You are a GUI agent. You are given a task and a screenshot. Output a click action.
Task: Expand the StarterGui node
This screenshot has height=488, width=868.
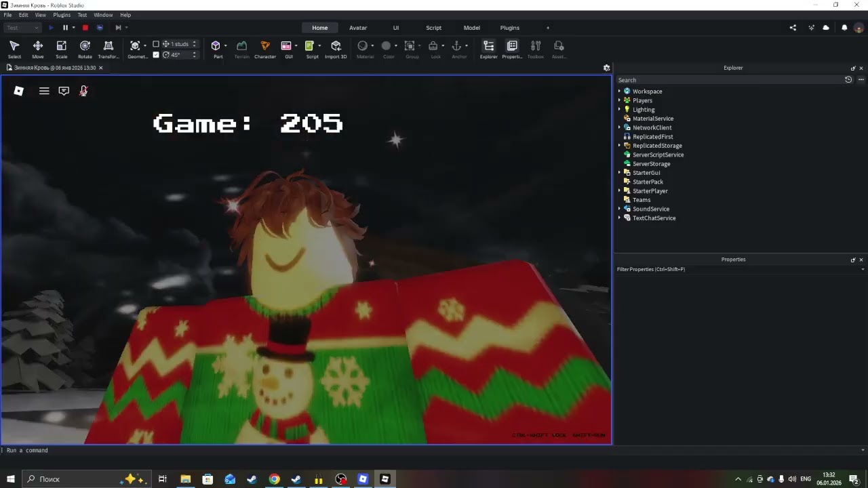click(x=619, y=173)
